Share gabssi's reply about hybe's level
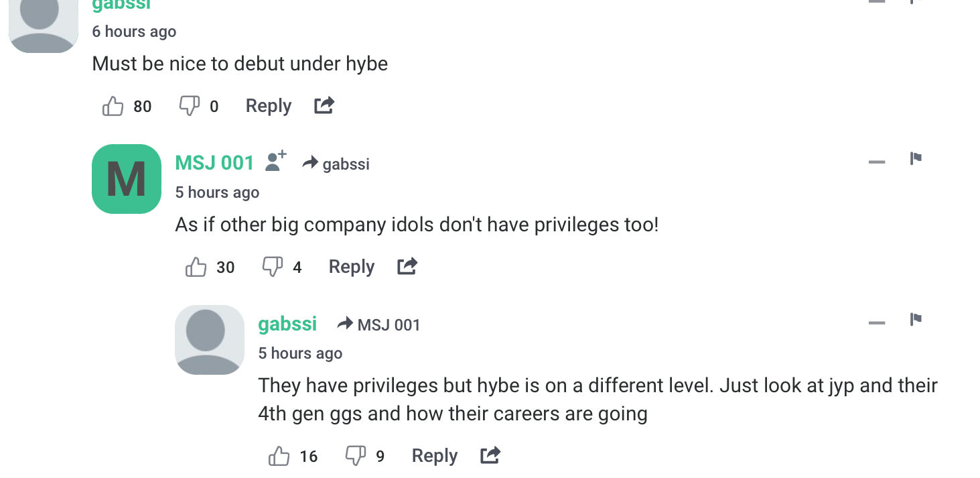The width and height of the screenshot is (980, 478). click(490, 456)
